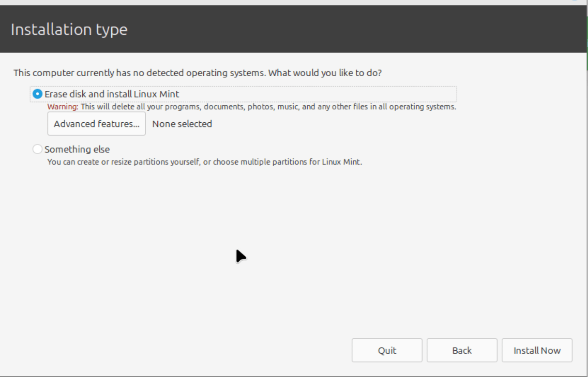
Task: Exit the installer using Quit
Action: pos(386,350)
